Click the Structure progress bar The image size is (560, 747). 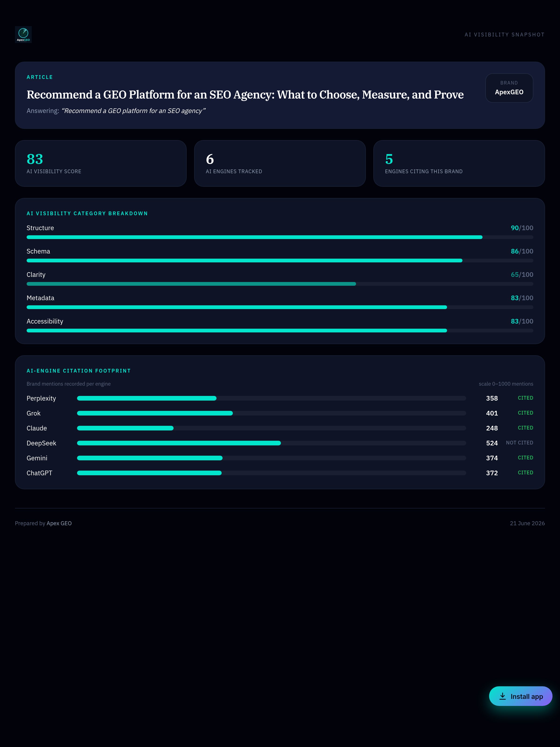coord(280,237)
